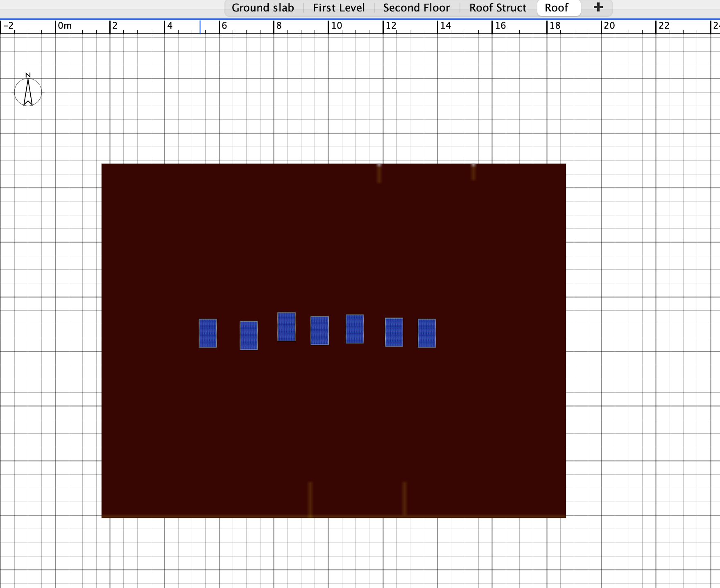
Task: Select the Second Floor tab
Action: (416, 8)
